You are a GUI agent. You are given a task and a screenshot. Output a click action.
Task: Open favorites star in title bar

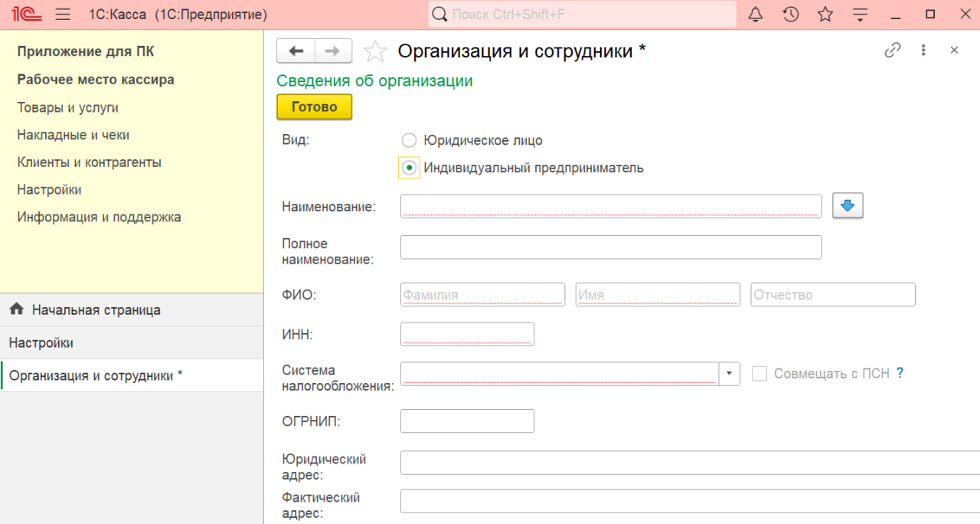(825, 15)
